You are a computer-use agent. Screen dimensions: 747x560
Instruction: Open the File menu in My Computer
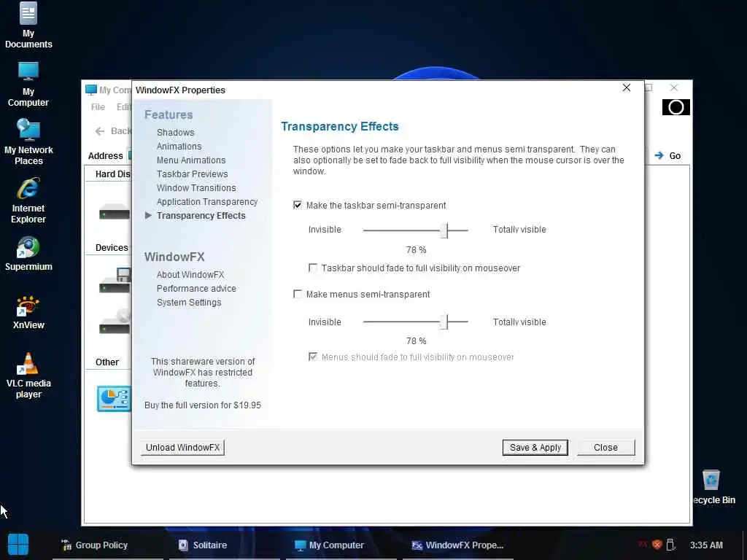point(98,107)
